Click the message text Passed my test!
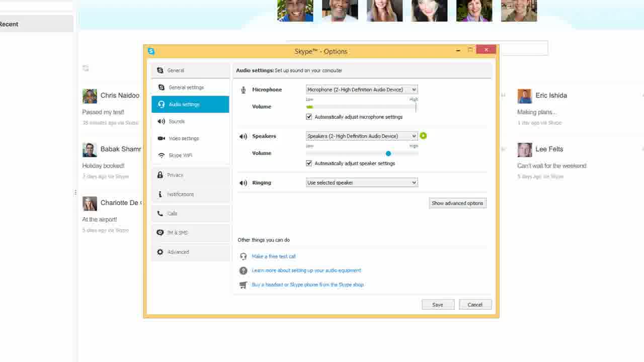644x362 pixels. click(x=103, y=112)
